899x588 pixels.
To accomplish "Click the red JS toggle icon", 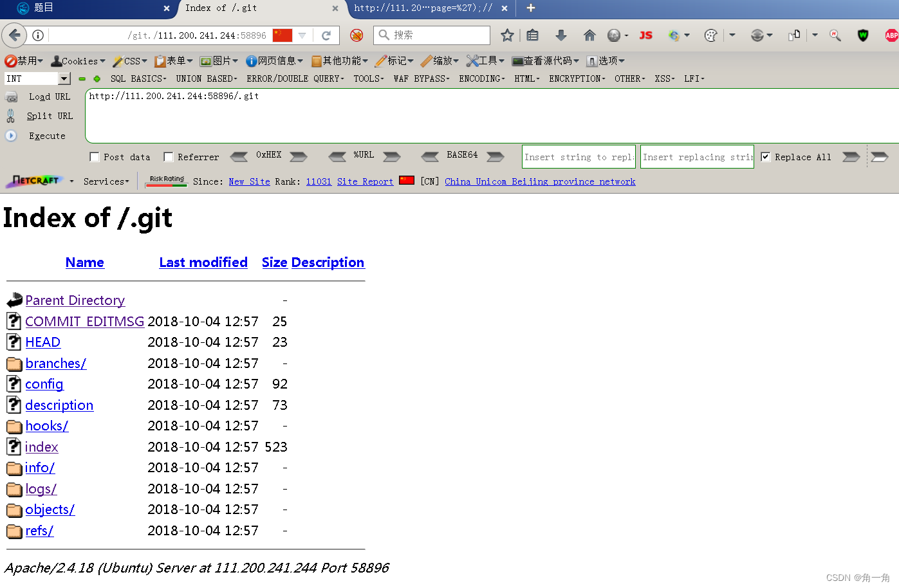I will 645,35.
